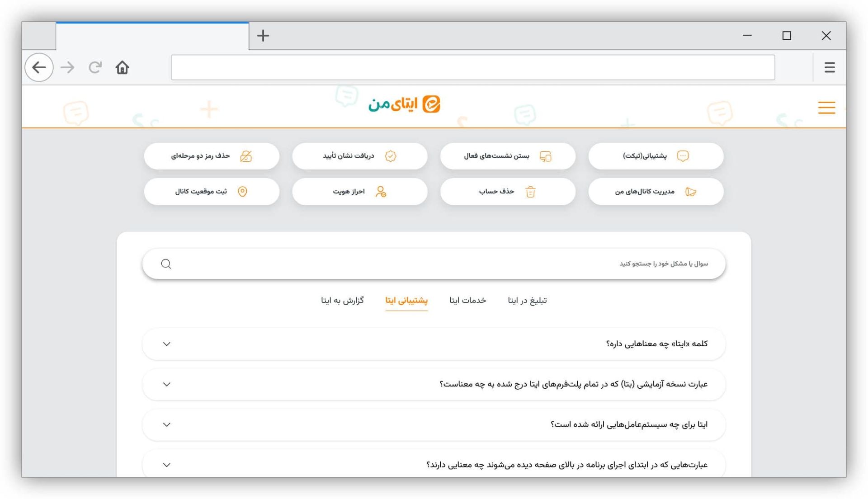Click the browser forward arrow
868x499 pixels.
click(68, 67)
